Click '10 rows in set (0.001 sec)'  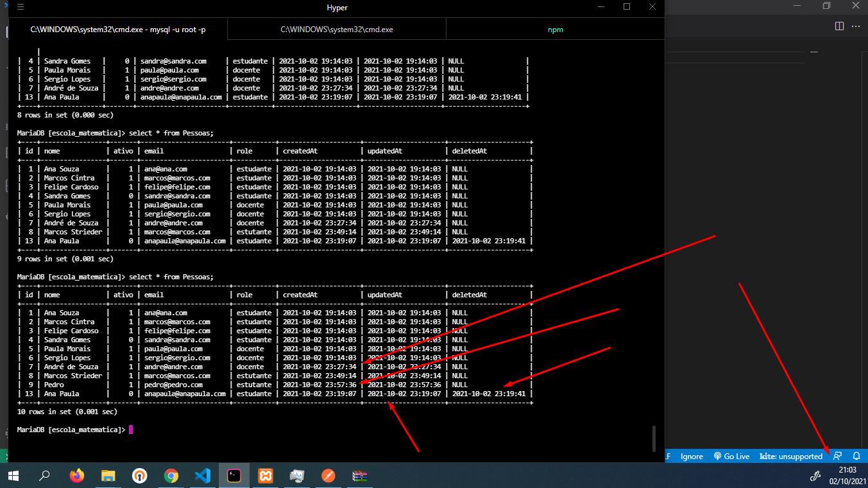(x=67, y=412)
